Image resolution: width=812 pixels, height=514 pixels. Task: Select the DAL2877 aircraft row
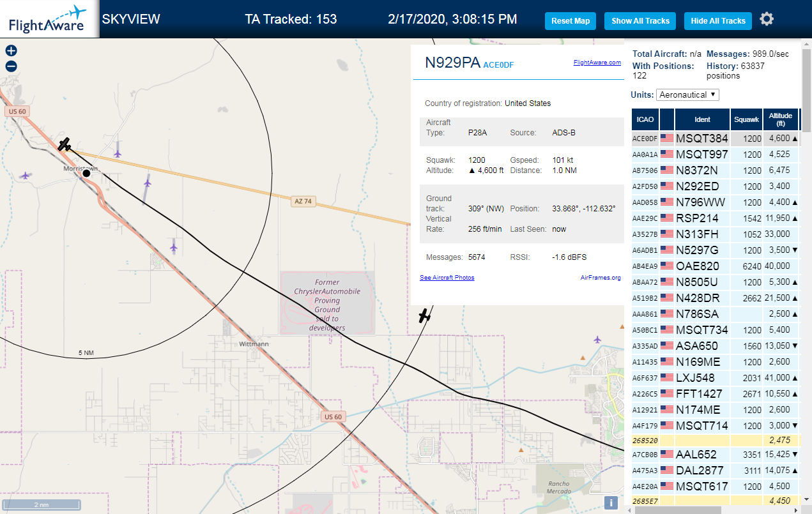[x=715, y=471]
